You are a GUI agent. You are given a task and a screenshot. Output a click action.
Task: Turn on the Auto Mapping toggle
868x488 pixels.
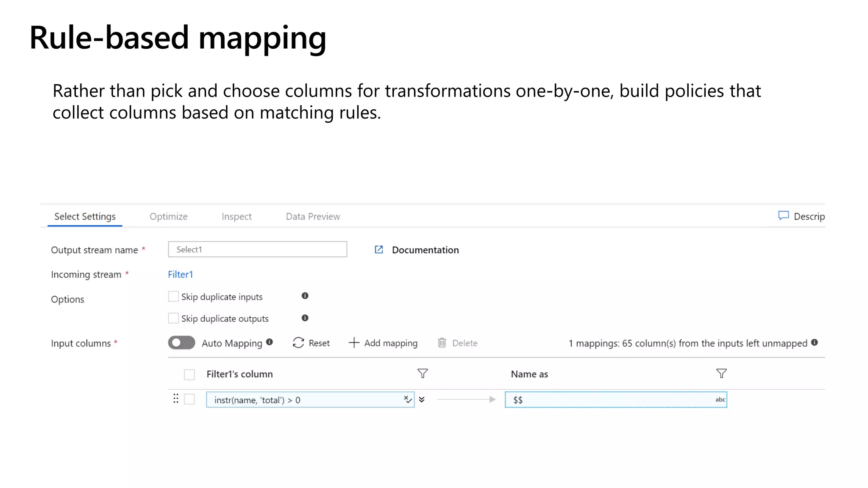coord(181,343)
